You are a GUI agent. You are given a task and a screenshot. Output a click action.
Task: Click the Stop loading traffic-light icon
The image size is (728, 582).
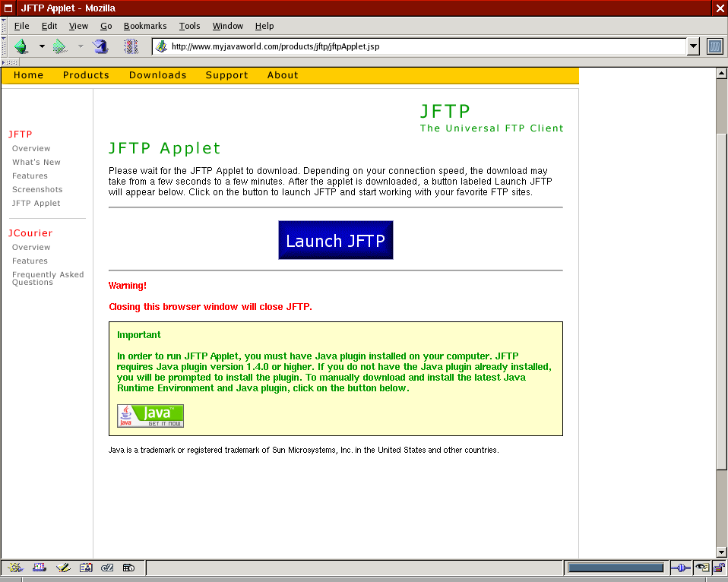coord(131,46)
